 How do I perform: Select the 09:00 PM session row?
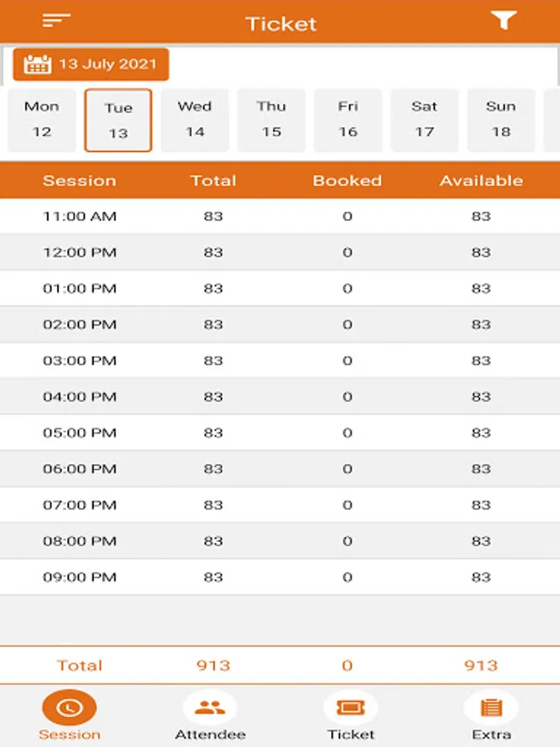pos(280,577)
